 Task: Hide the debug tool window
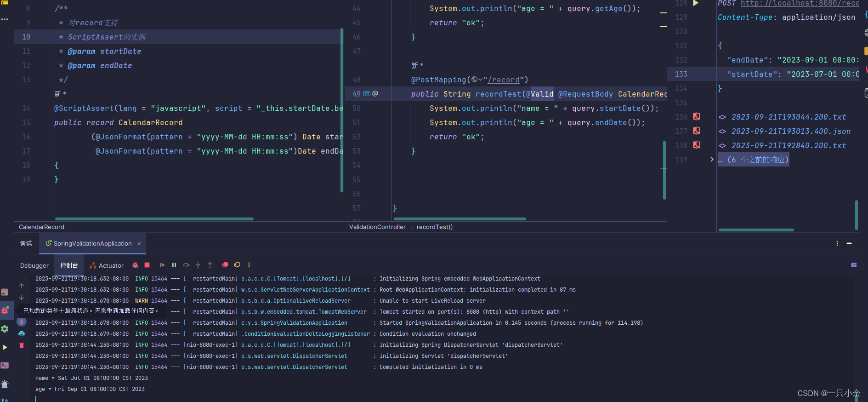[849, 243]
